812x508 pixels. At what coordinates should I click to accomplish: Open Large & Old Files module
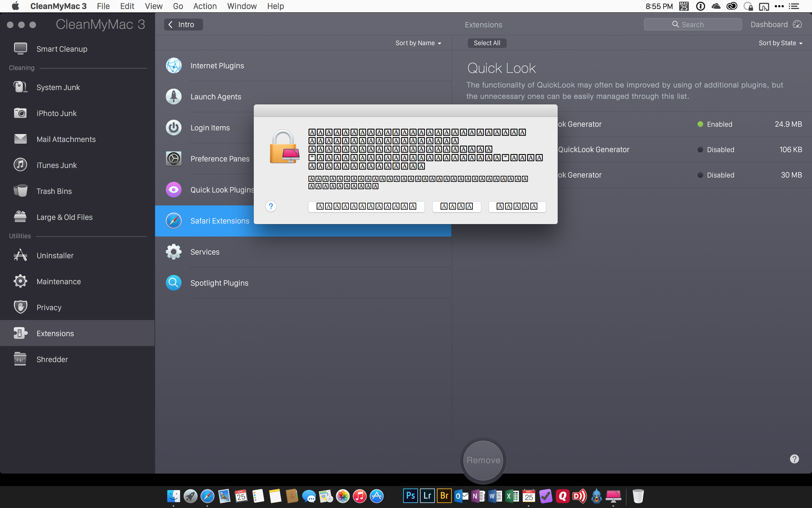click(77, 217)
